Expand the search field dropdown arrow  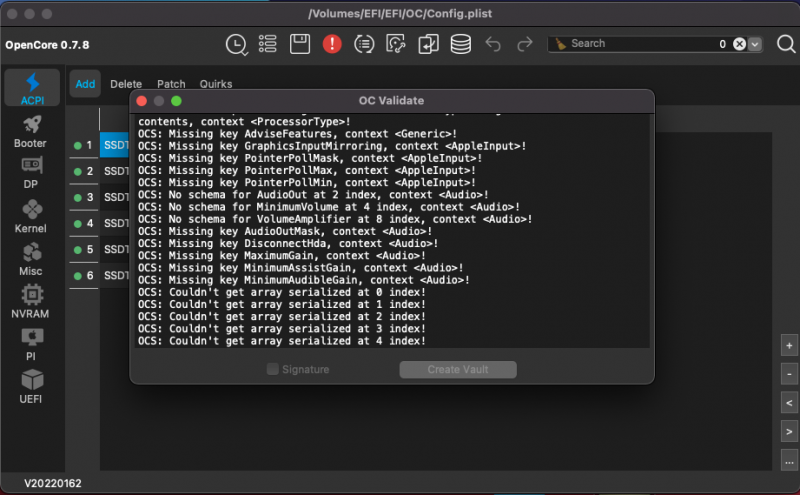pyautogui.click(x=755, y=44)
